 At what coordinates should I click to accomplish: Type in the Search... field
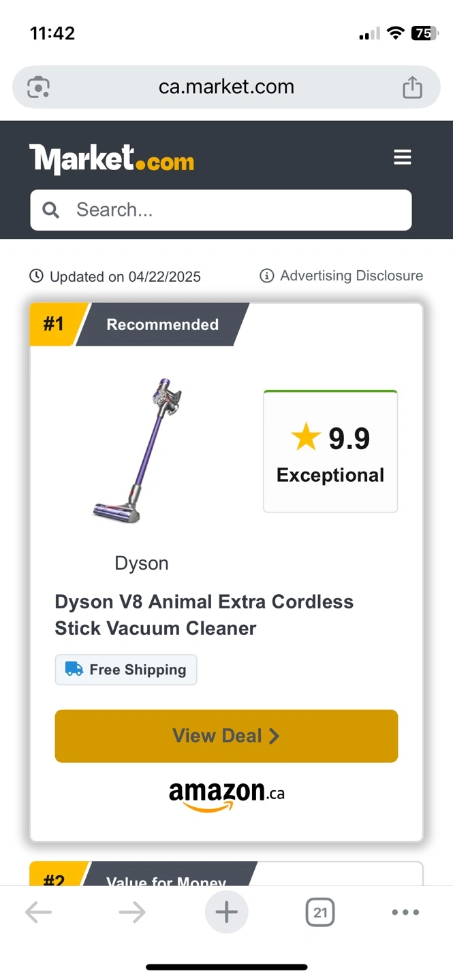(232, 210)
